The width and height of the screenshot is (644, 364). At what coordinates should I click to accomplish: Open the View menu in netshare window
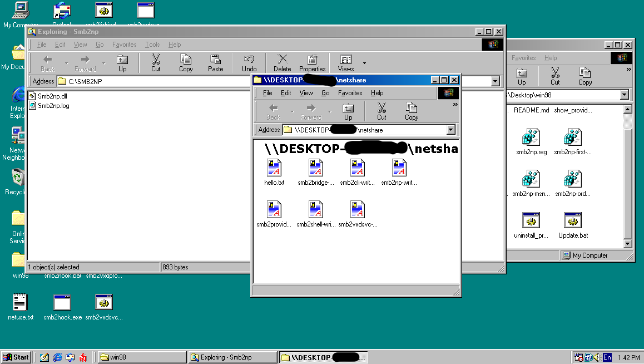(x=306, y=93)
